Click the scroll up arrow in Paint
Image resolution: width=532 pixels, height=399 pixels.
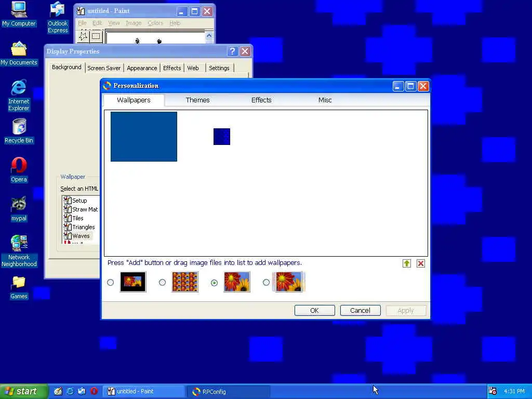pyautogui.click(x=209, y=36)
